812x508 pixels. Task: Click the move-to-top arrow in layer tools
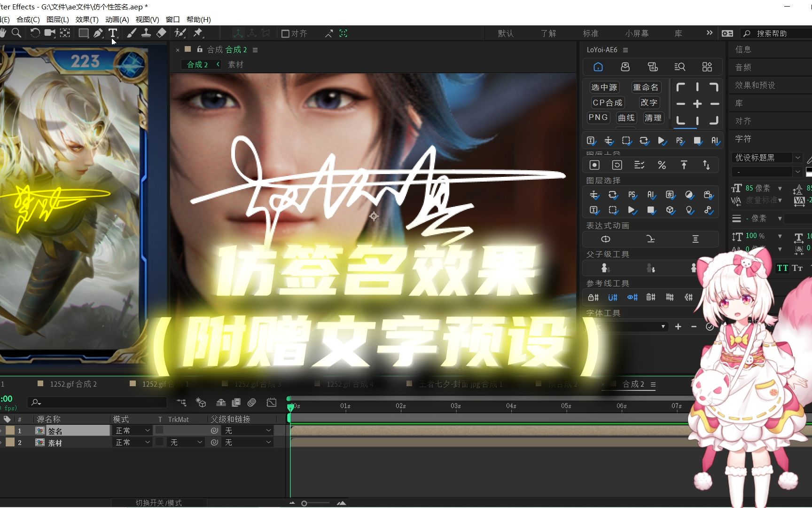tap(684, 165)
